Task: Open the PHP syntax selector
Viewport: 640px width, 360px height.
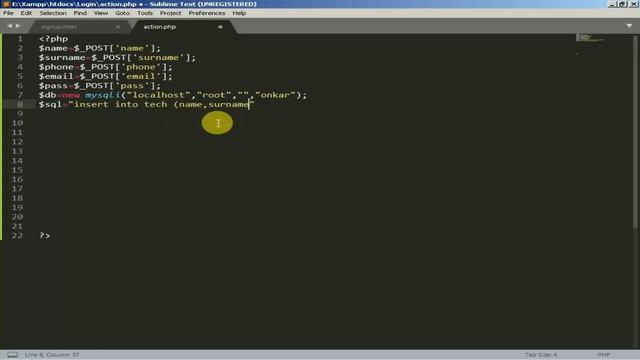Action: (603, 355)
